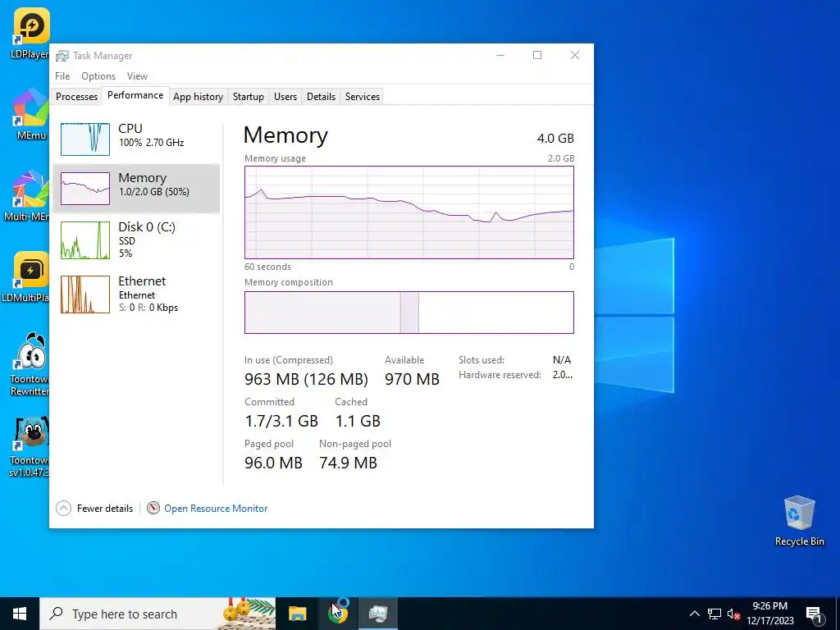Click the Task Manager taskbar button
This screenshot has width=840, height=630.
tap(378, 614)
